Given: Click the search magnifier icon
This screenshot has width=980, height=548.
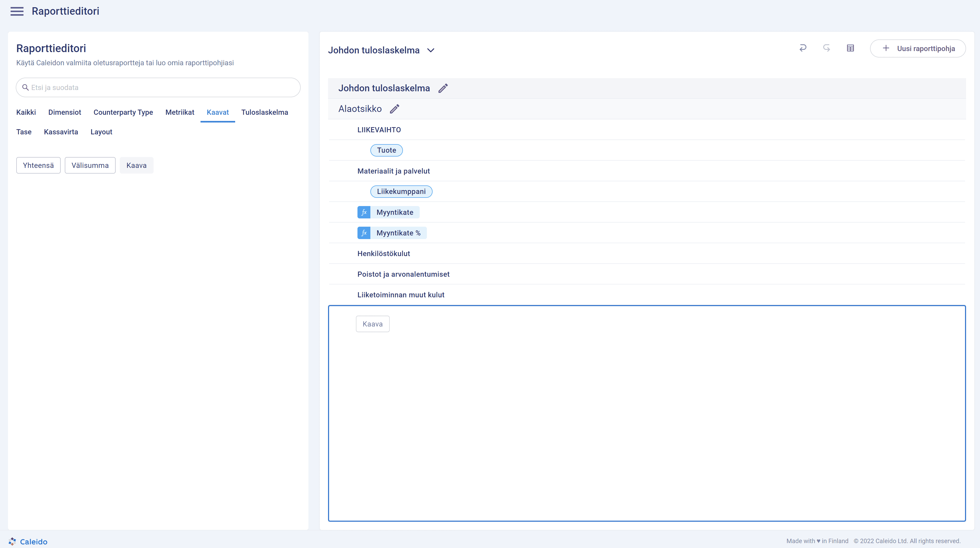Looking at the screenshot, I should (x=26, y=87).
